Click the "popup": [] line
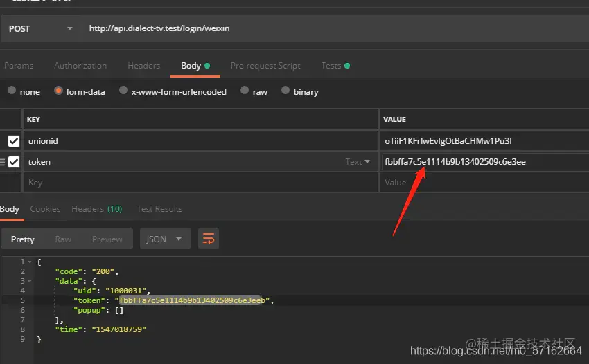The width and height of the screenshot is (589, 364). point(98,310)
